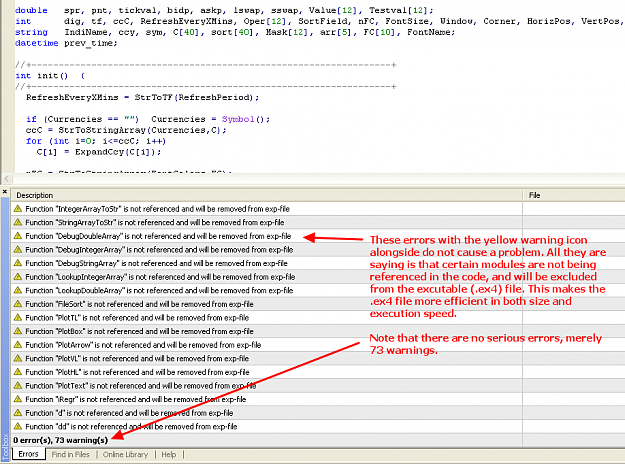Viewport: 625px width, 464px height.
Task: Click warning icon beside IntegerArrayToStr
Action: [18, 208]
